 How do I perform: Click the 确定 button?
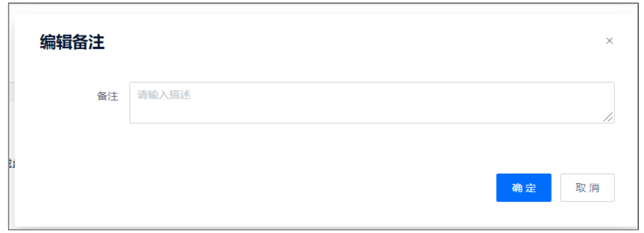coord(524,188)
